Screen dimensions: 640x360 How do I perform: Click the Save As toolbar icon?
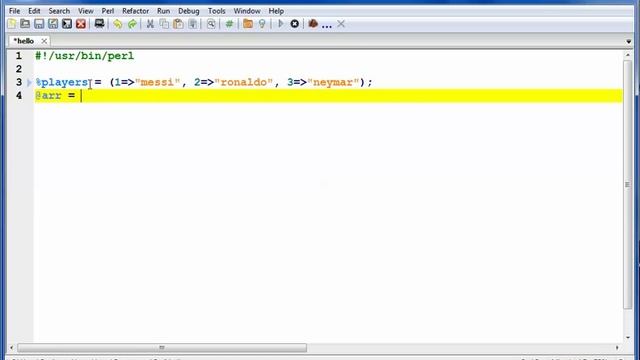coord(53,24)
